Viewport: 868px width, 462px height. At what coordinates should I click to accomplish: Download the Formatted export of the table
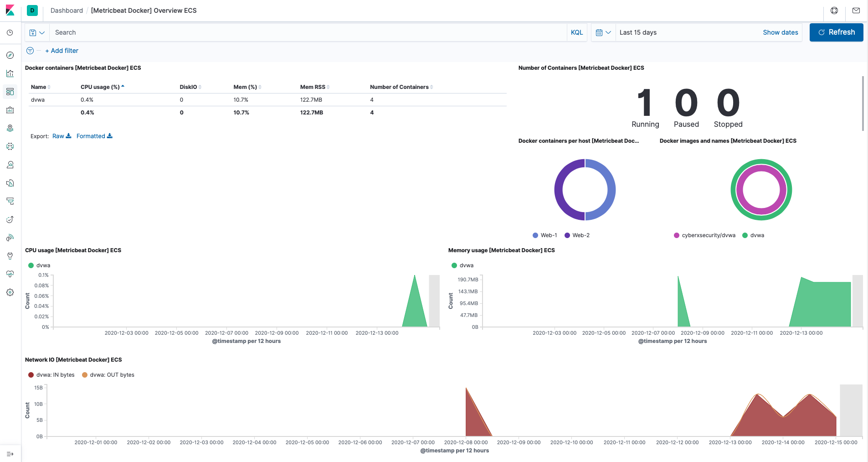click(x=94, y=136)
